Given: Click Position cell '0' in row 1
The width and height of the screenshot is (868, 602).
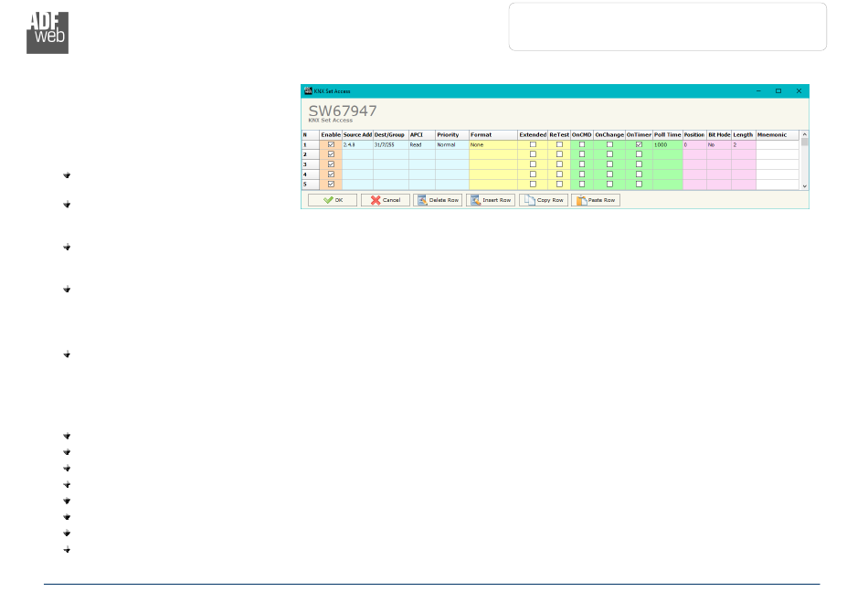Looking at the screenshot, I should pos(694,144).
